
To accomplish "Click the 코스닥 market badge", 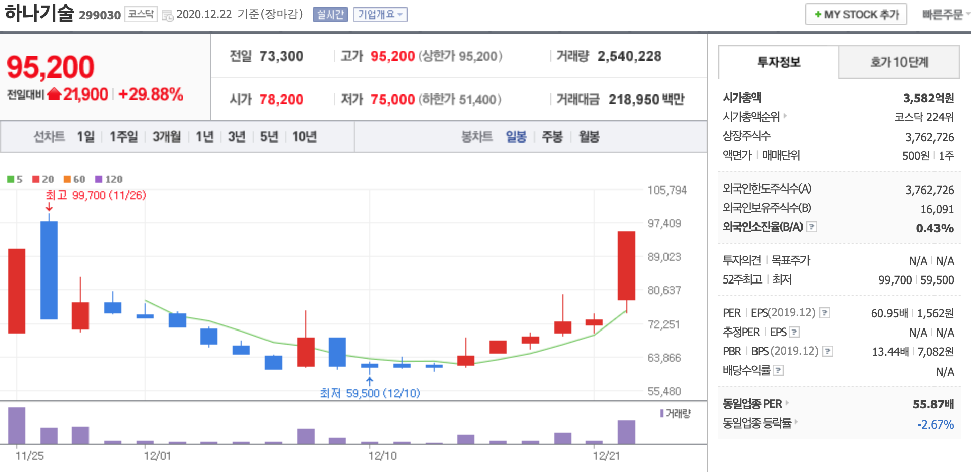I will 141,14.
